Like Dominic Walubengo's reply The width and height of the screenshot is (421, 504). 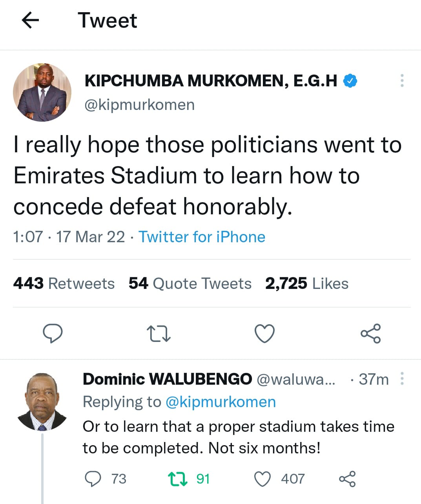tap(262, 479)
